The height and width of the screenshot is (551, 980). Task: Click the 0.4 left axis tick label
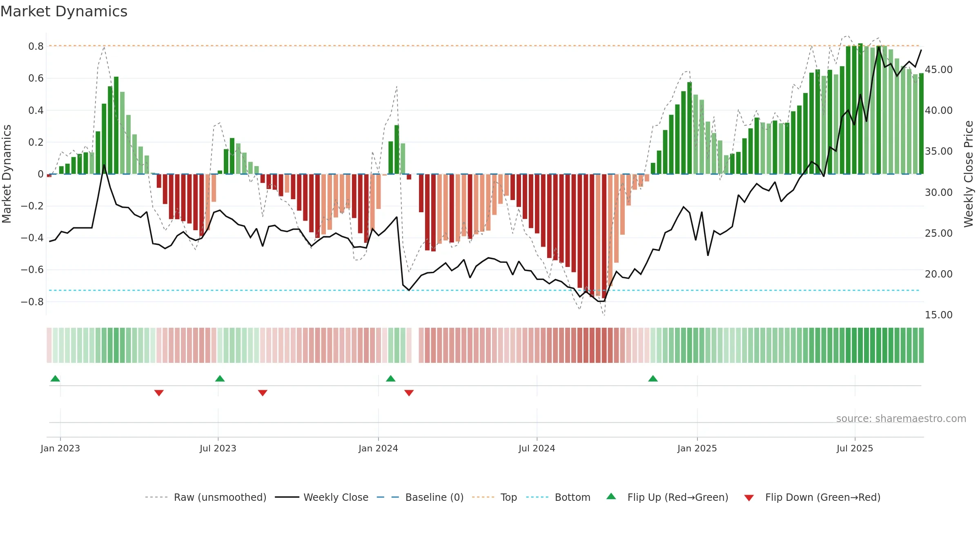pyautogui.click(x=36, y=110)
